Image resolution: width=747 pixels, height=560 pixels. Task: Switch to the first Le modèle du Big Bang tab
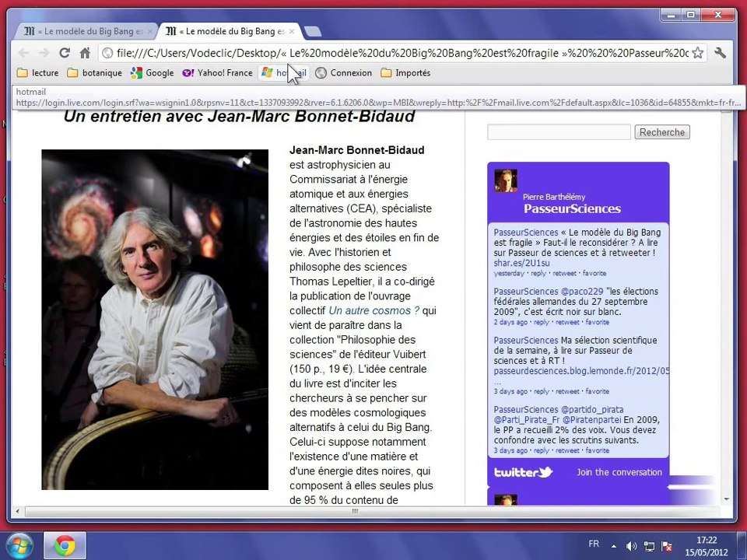tap(84, 31)
